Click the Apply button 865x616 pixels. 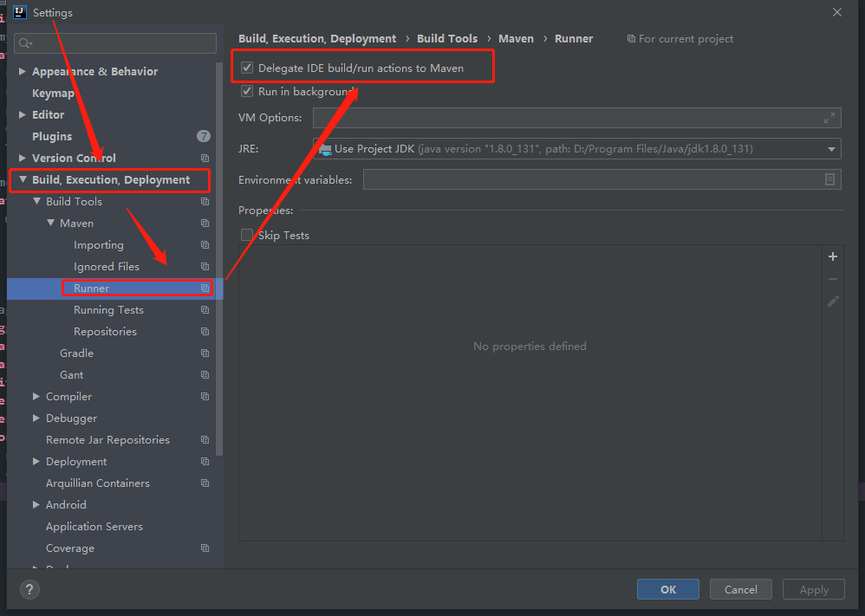click(x=814, y=589)
